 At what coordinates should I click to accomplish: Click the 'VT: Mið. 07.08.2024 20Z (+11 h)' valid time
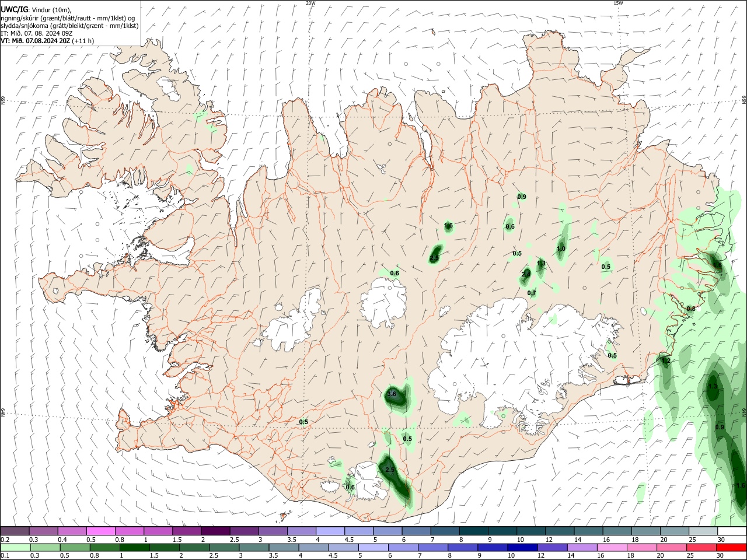tap(47, 41)
